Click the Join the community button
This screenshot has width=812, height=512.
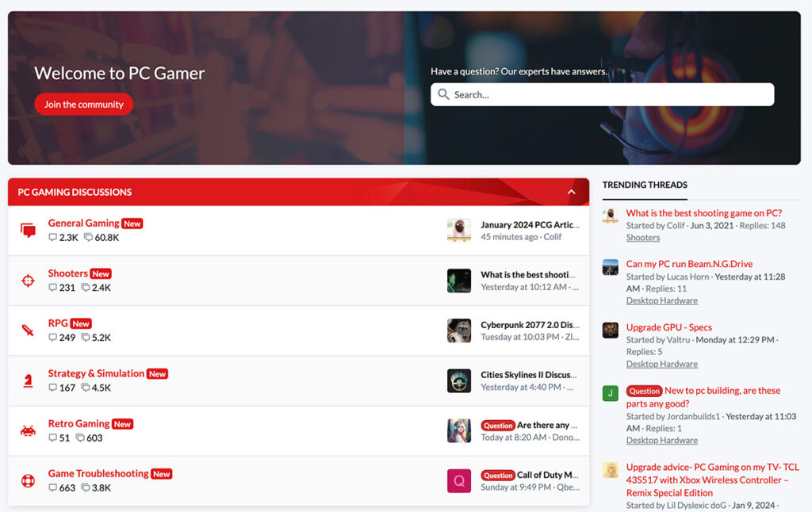coord(84,104)
